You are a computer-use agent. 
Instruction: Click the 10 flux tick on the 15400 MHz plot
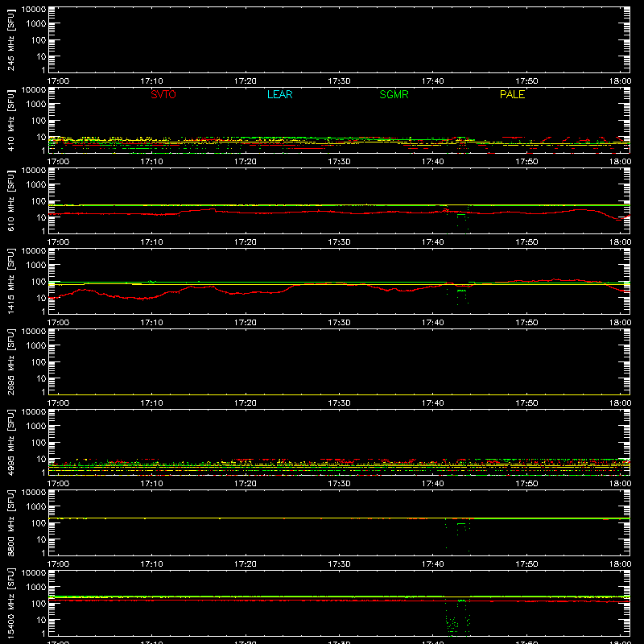point(41,620)
